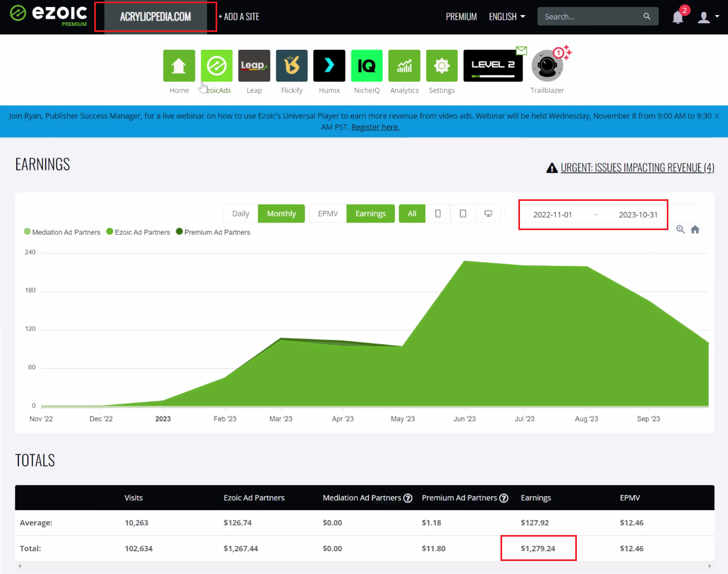Click the urgent warning triangle icon
Screen dimensions: 728x574
552,168
